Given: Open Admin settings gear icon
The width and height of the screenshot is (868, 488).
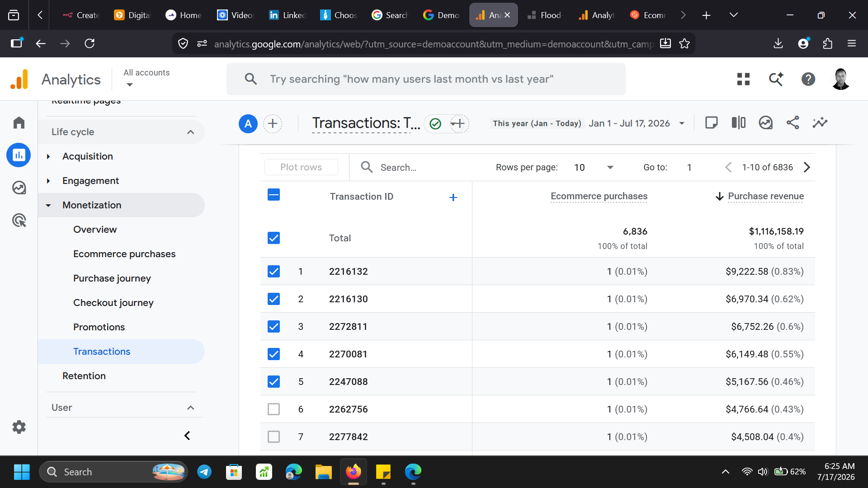Looking at the screenshot, I should pyautogui.click(x=19, y=427).
